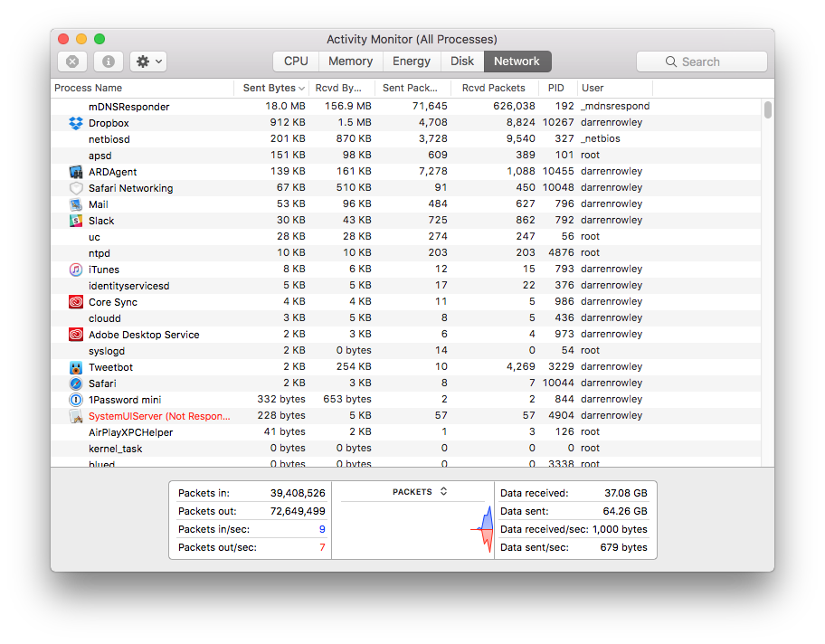Click the Data sent 64.26 GB value
The height and width of the screenshot is (644, 825).
625,511
